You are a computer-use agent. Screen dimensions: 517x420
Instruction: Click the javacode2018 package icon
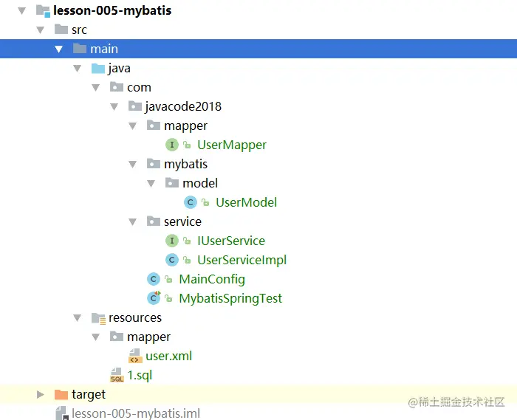135,106
